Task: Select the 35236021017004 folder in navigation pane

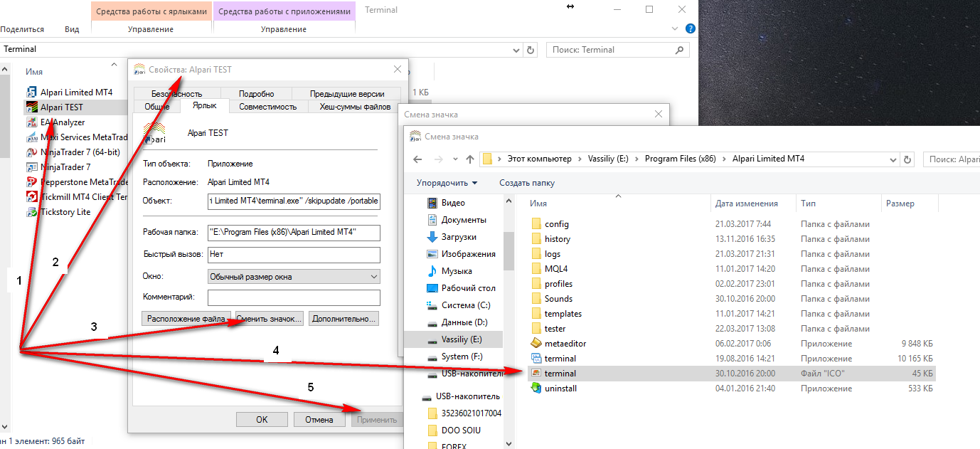Action: coord(465,413)
